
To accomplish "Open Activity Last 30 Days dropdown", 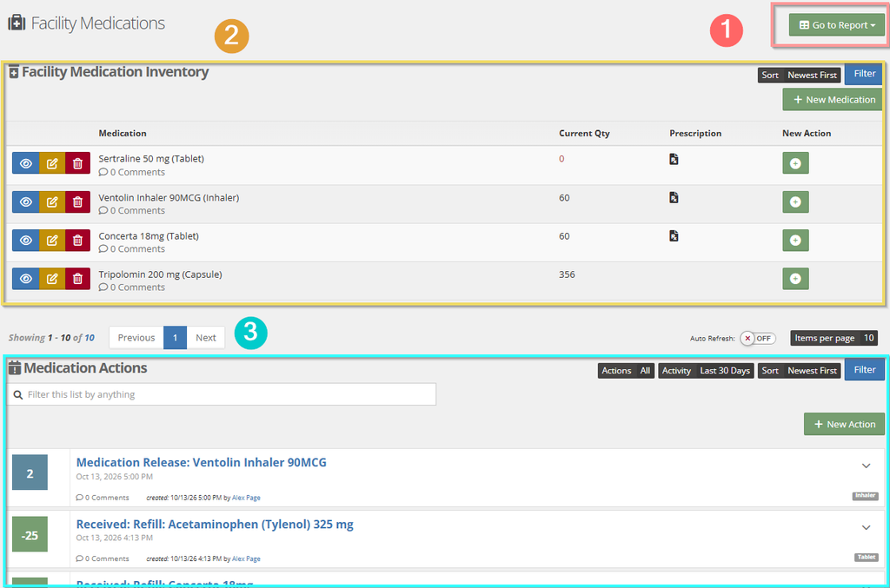I will coord(706,371).
